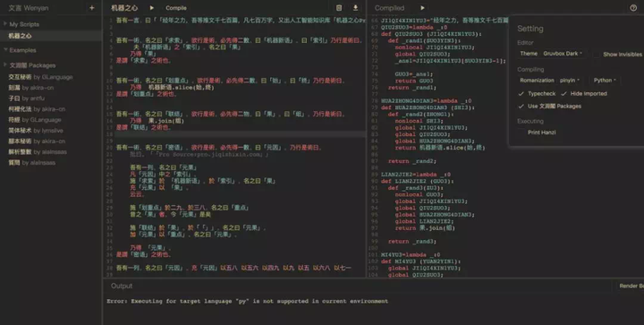Viewport: 644px width, 325px height.
Task: Add a new script with the plus icon
Action: tap(91, 8)
